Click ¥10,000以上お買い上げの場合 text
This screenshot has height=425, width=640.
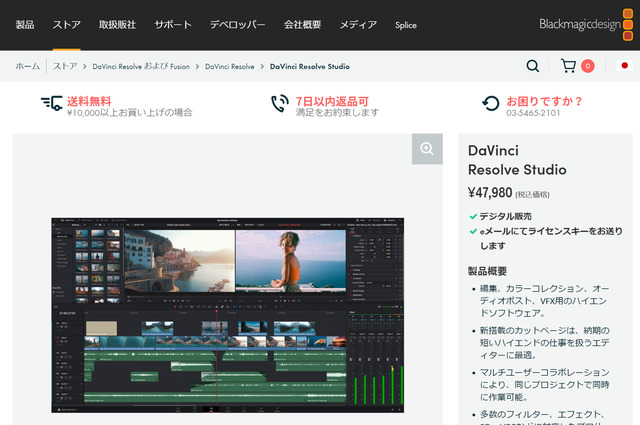(x=129, y=113)
